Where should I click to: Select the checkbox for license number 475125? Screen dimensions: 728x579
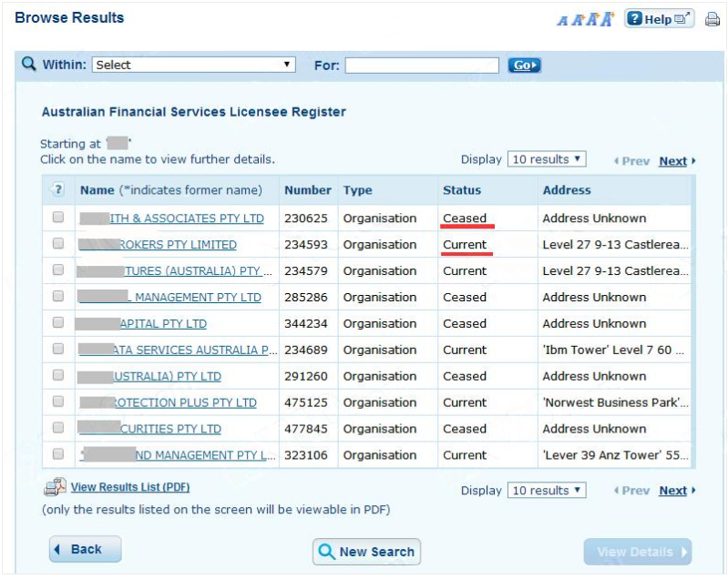pos(58,402)
